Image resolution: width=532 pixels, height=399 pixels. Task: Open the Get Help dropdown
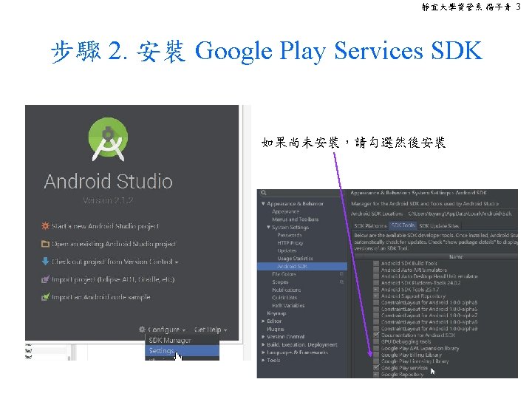(x=211, y=330)
